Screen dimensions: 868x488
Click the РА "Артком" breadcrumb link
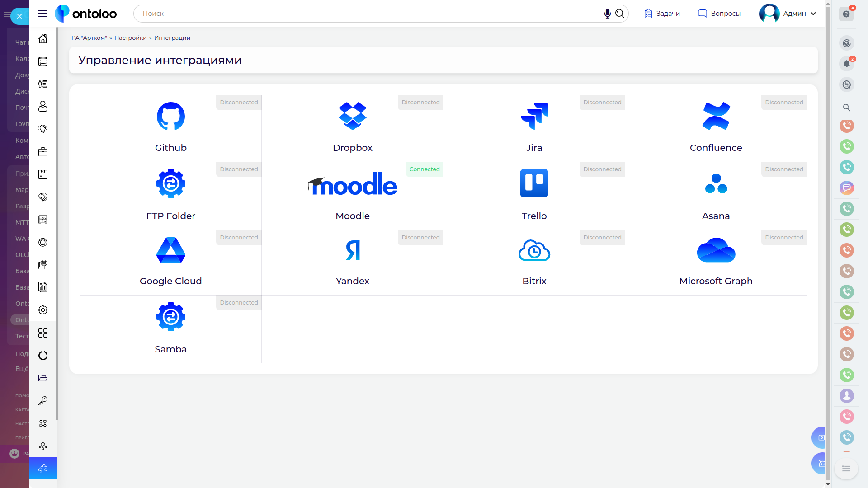tap(89, 38)
